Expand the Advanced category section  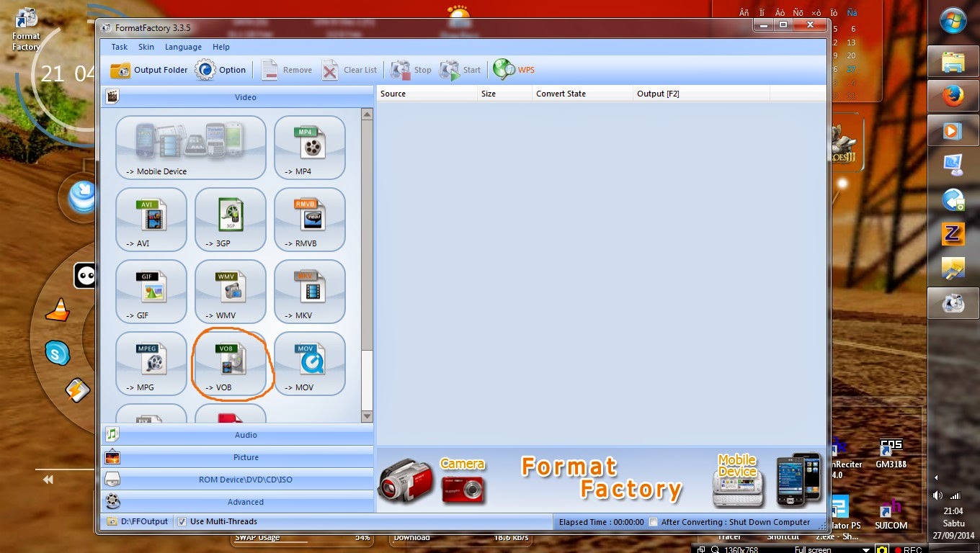coord(238,502)
